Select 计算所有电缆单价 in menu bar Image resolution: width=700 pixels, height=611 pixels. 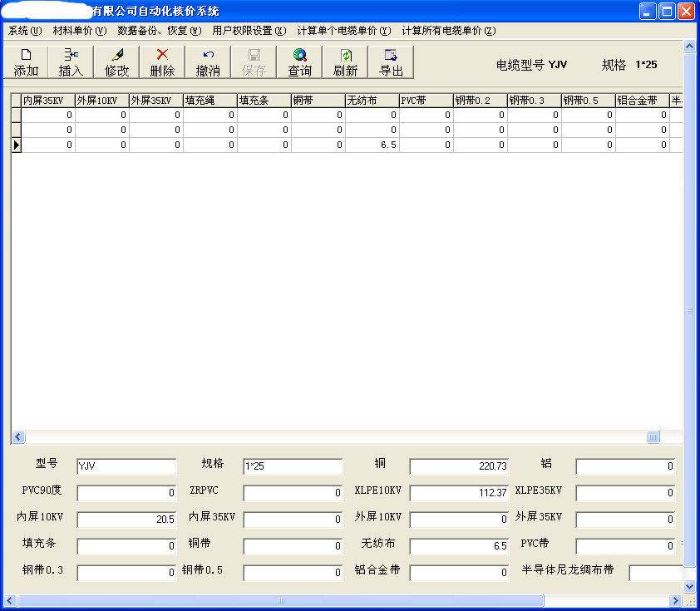pyautogui.click(x=448, y=31)
